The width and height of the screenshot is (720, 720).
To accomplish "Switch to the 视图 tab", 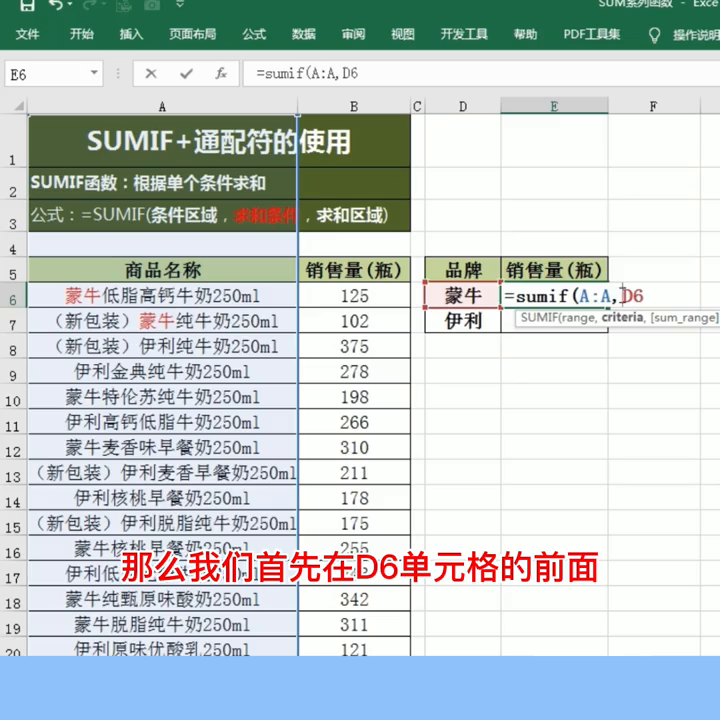I will (x=403, y=34).
